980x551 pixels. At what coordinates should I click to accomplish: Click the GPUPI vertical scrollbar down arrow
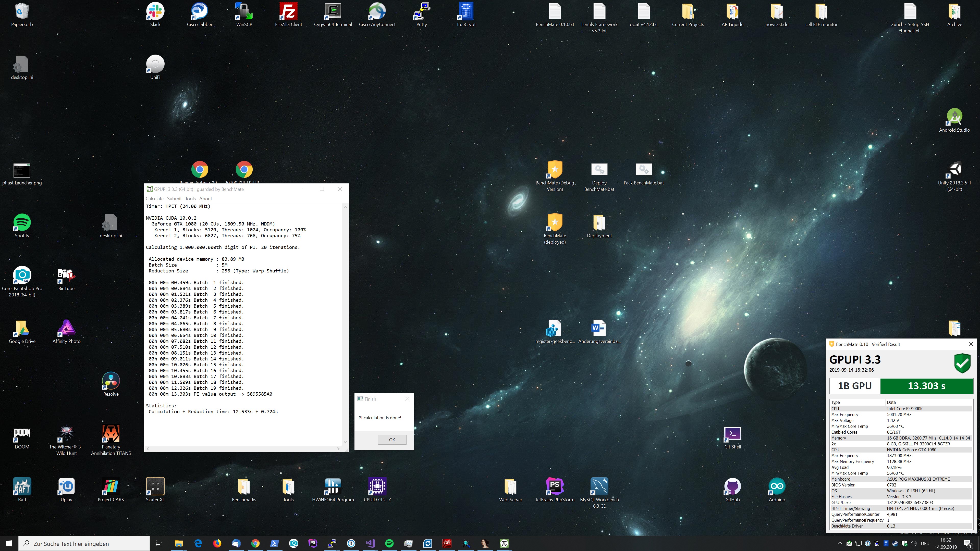pyautogui.click(x=345, y=442)
